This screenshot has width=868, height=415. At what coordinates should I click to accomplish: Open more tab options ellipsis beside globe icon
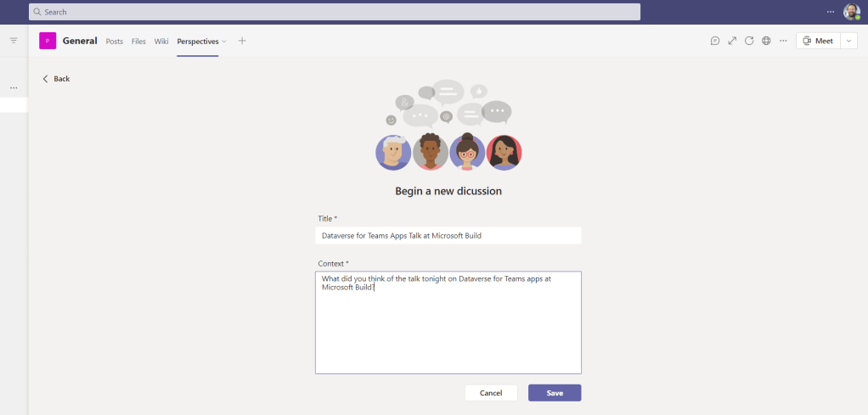click(783, 41)
